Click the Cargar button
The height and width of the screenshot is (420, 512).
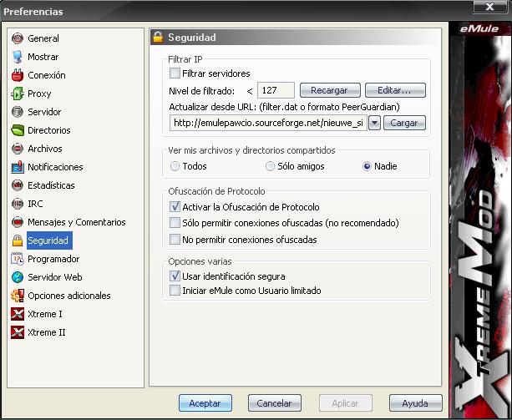(404, 123)
